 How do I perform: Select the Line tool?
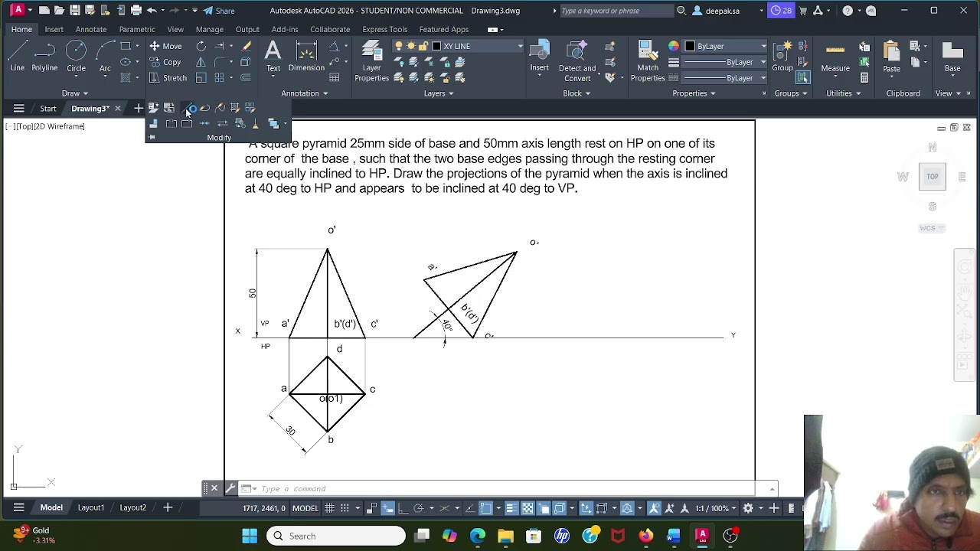17,56
